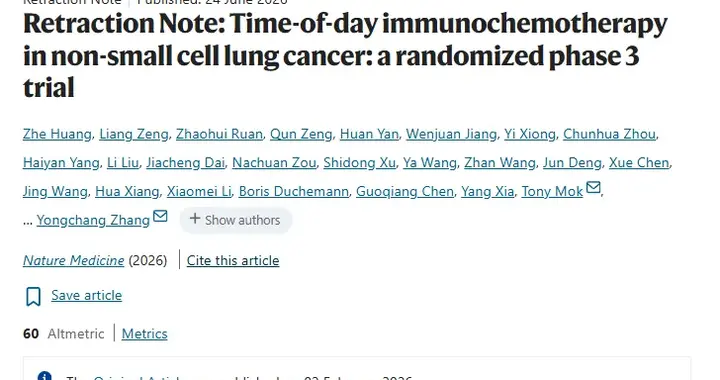Click the bookmark icon beside Save article
Viewport: 720px width, 380px height.
tap(33, 296)
